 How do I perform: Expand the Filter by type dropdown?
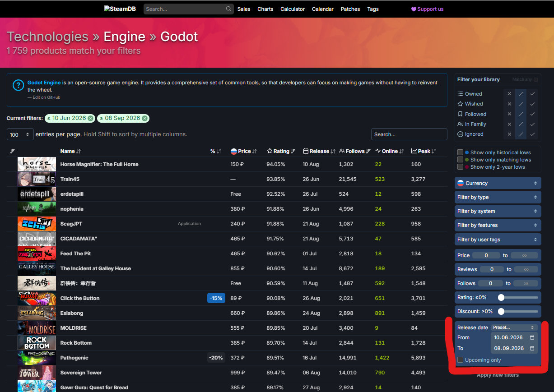[x=498, y=197]
